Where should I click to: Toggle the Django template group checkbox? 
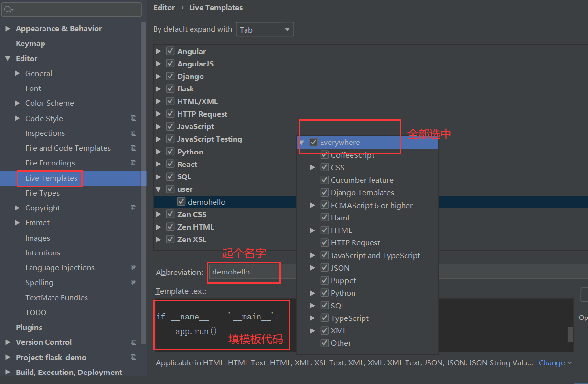[x=170, y=76]
